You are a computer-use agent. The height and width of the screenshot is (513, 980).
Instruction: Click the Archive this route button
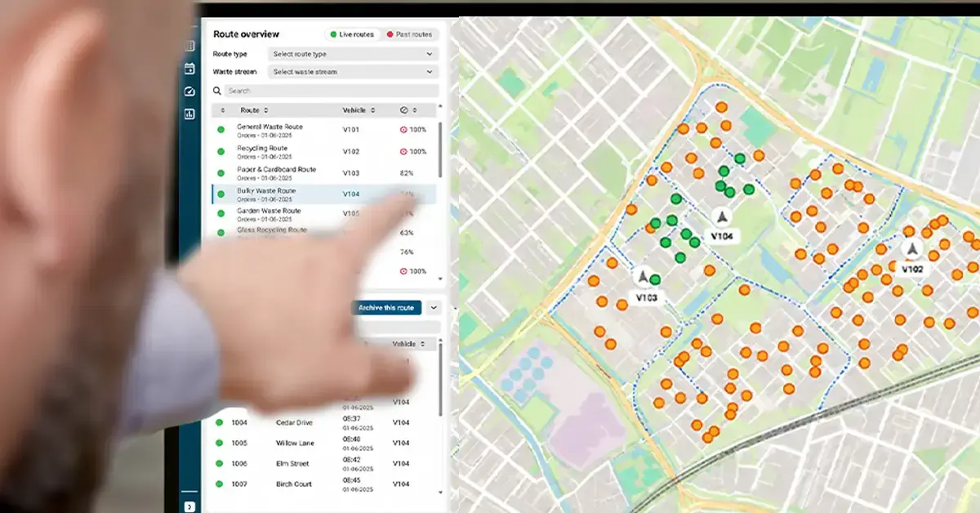386,308
